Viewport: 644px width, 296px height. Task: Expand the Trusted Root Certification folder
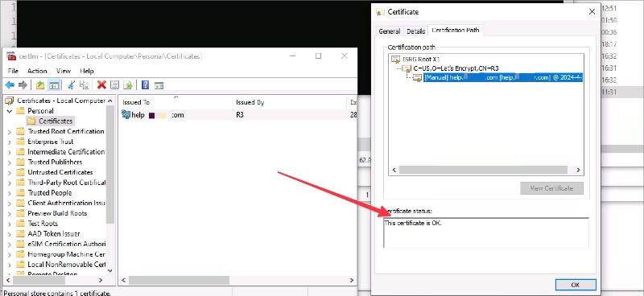click(x=10, y=131)
